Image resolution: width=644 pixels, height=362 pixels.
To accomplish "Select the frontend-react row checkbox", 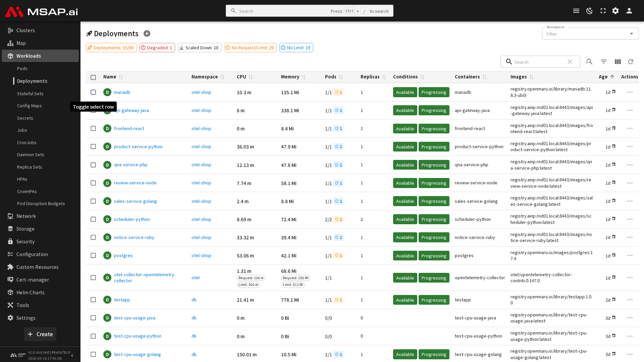I will tap(93, 128).
